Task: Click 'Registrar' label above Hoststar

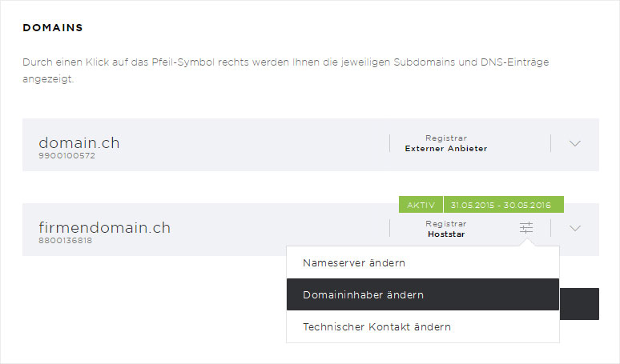Action: point(446,223)
